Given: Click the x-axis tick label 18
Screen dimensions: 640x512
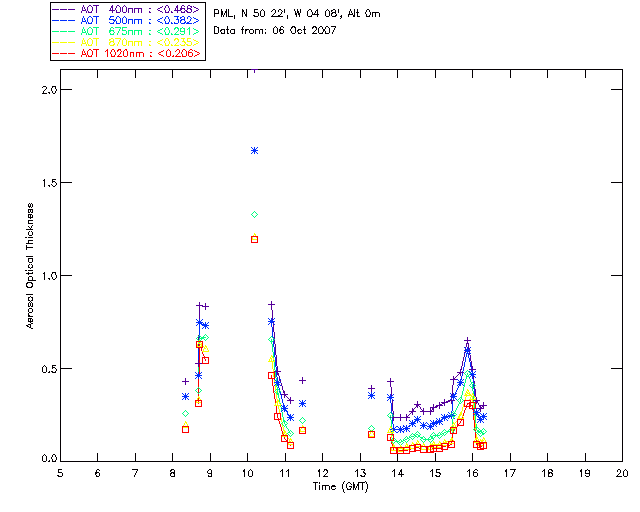Looking at the screenshot, I should tap(547, 473).
